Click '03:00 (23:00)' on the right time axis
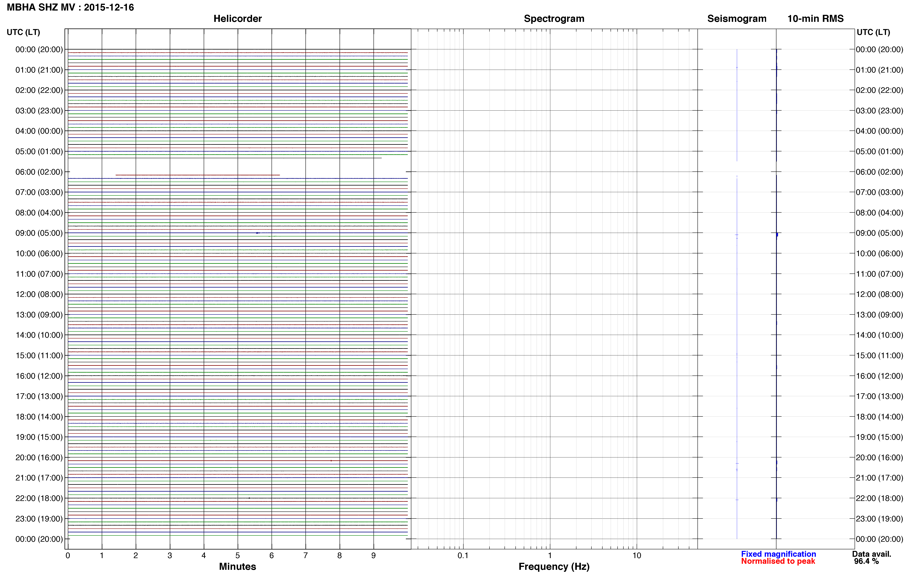 pyautogui.click(x=879, y=111)
